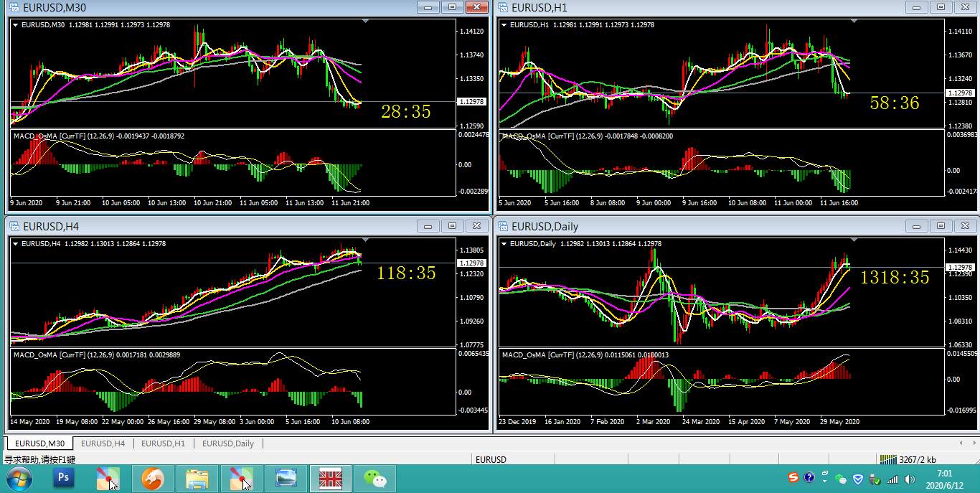Collapse the EURUSD,M30 chart info triangle

[16, 24]
